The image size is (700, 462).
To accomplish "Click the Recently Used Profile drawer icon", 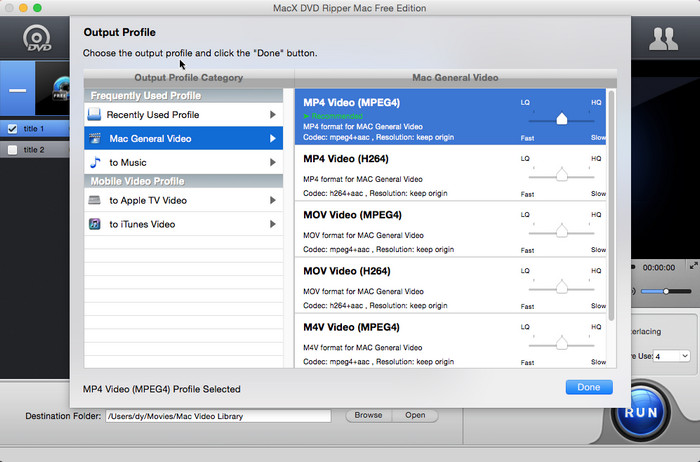I will [x=94, y=114].
